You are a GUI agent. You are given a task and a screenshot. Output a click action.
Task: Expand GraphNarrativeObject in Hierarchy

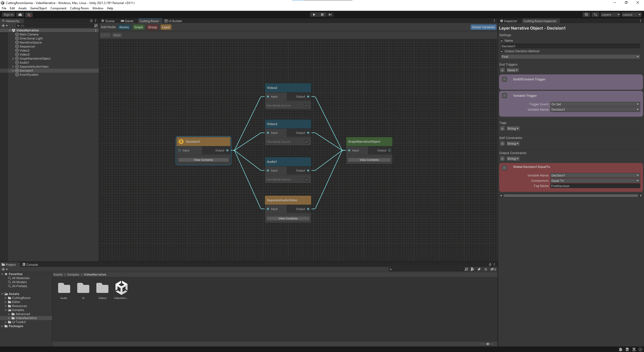click(13, 59)
